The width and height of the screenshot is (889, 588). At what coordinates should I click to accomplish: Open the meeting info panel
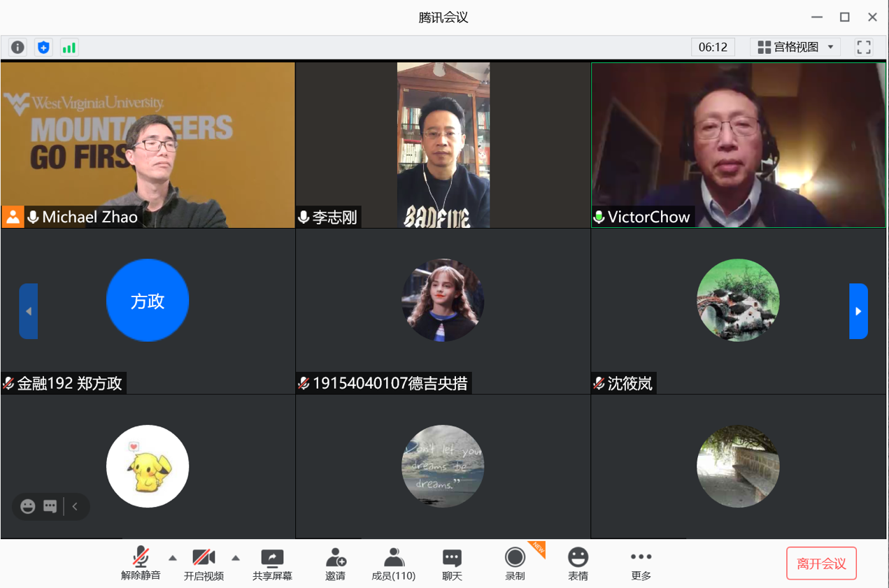(x=17, y=47)
